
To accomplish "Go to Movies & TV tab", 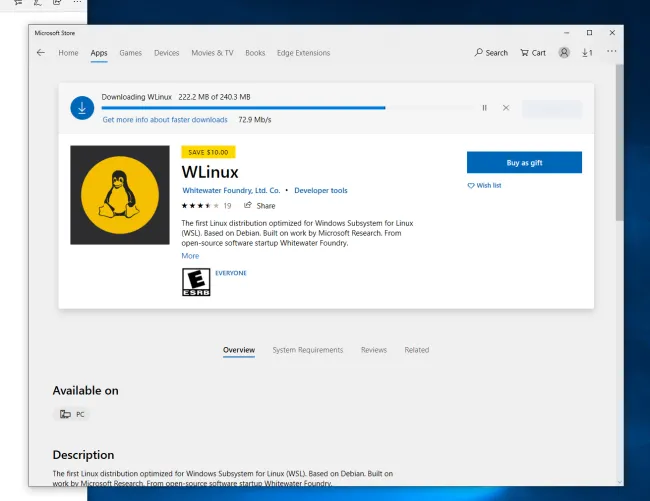I will point(212,53).
